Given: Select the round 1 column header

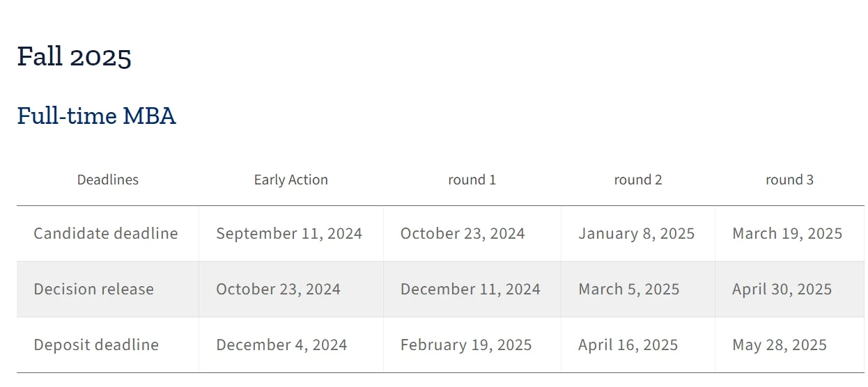Looking at the screenshot, I should (x=472, y=180).
